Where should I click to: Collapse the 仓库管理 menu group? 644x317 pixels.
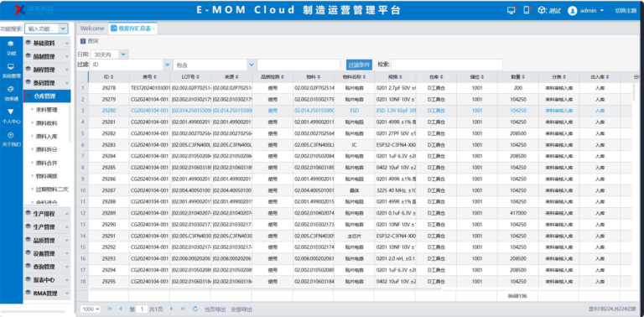47,96
